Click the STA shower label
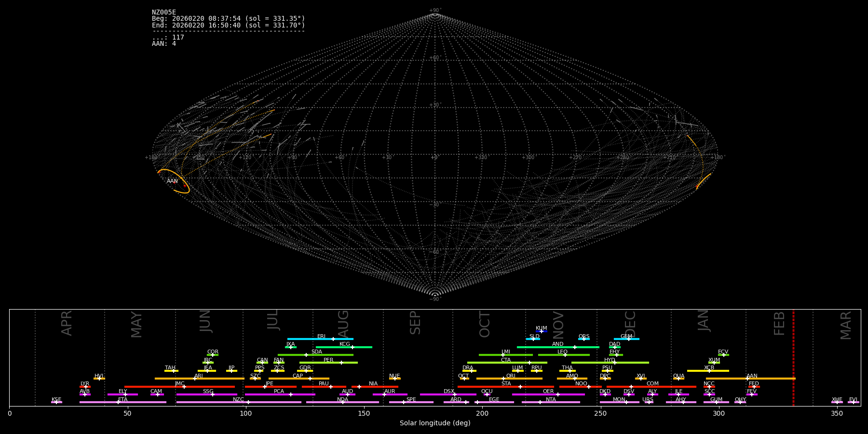This screenshot has width=868, height=434. [x=506, y=384]
